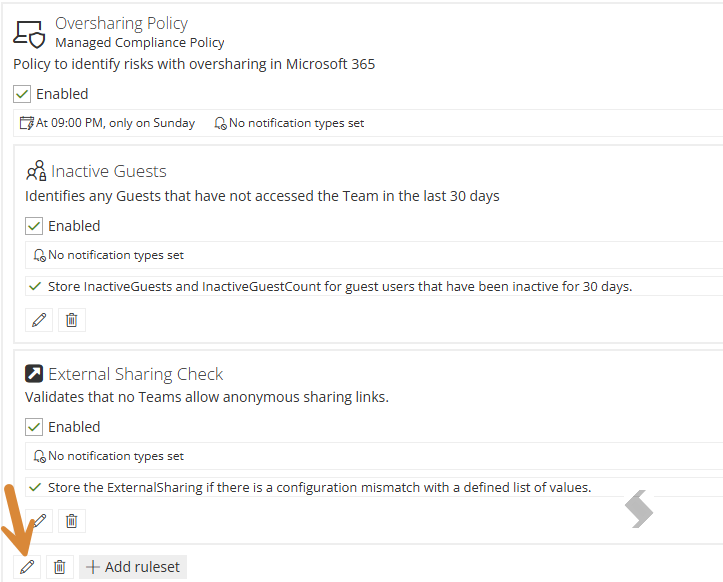Edit the External Sharing Check ruleset
The height and width of the screenshot is (582, 723).
tap(39, 521)
